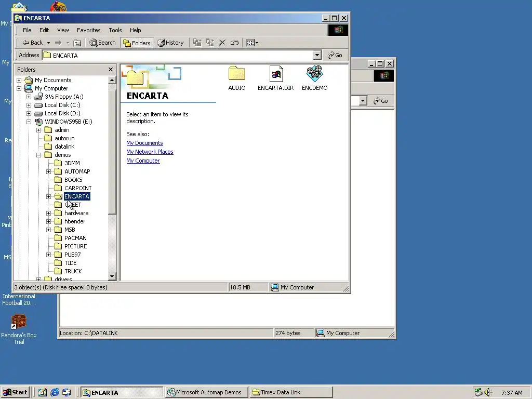Select the ENCDEMO application icon
The image size is (532, 399).
pyautogui.click(x=314, y=78)
